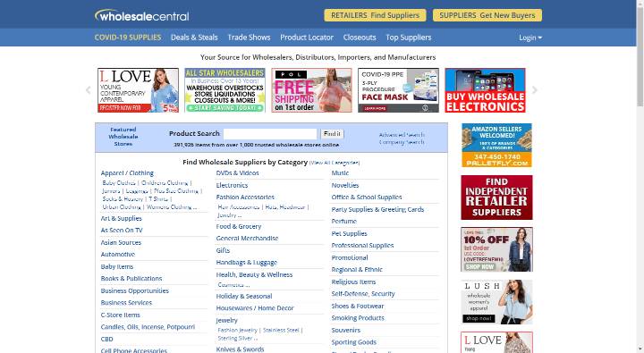Open the Amazon Sellers Welcomed Palletfly ad

click(x=496, y=145)
